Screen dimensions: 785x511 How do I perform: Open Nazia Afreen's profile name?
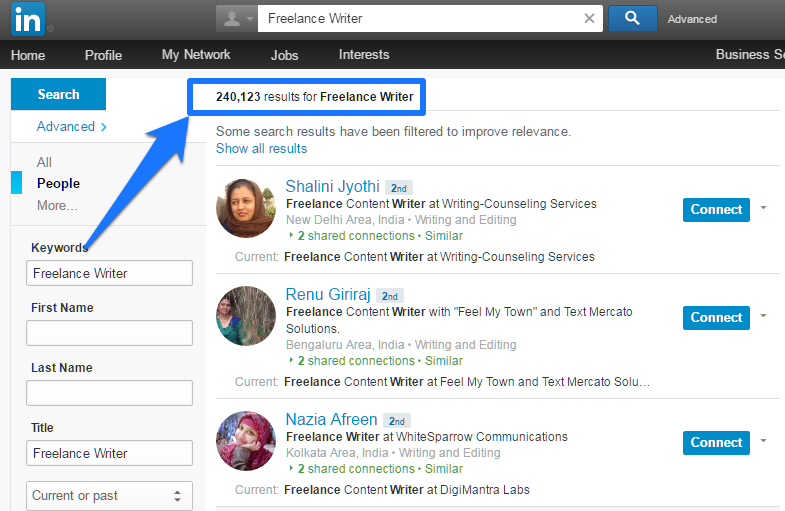(331, 419)
